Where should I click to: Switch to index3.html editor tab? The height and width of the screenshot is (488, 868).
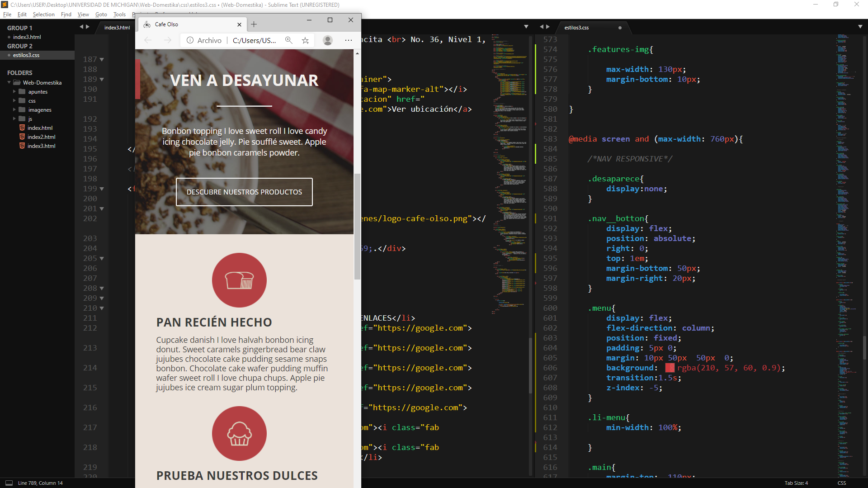click(117, 28)
